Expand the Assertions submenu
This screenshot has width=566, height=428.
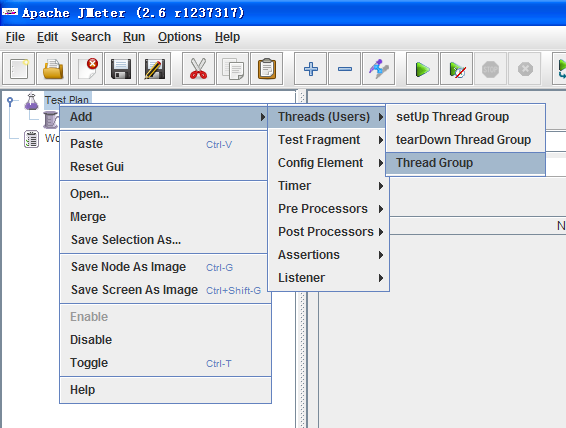(327, 255)
